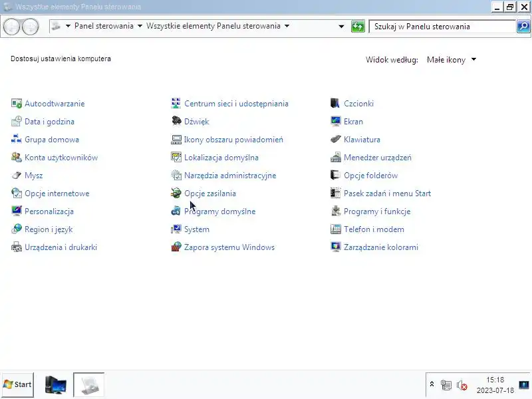Click the Control Panel taskbar button
This screenshot has width=532, height=399.
click(x=89, y=385)
